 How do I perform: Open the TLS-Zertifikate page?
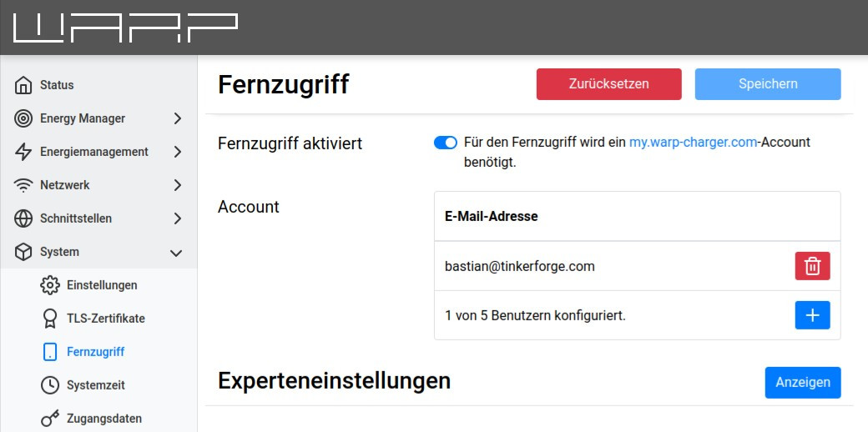[x=105, y=319]
